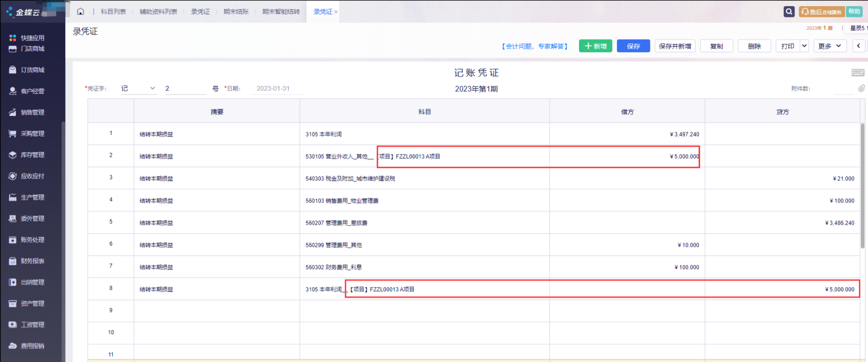The height and width of the screenshot is (362, 868).
Task: Open the 更多 dropdown menu
Action: 830,46
